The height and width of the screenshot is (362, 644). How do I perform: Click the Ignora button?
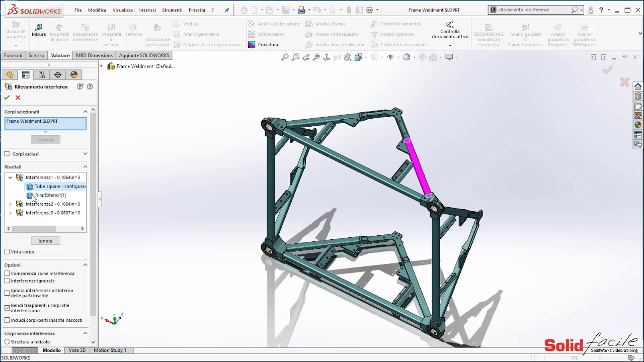(45, 241)
